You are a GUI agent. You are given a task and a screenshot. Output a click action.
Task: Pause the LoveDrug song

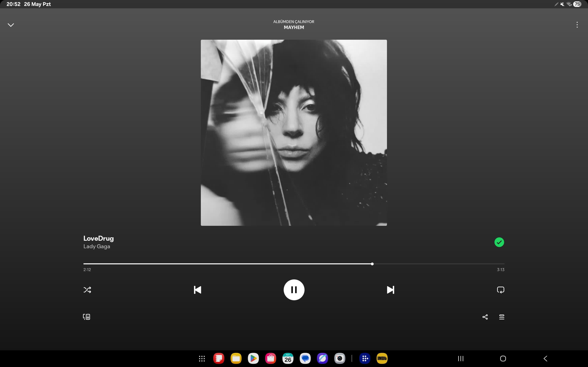click(294, 290)
